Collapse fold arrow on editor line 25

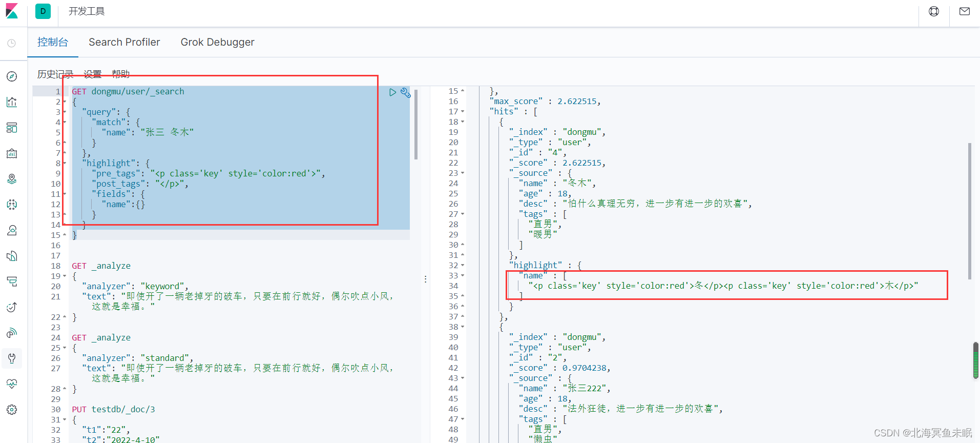tap(65, 348)
